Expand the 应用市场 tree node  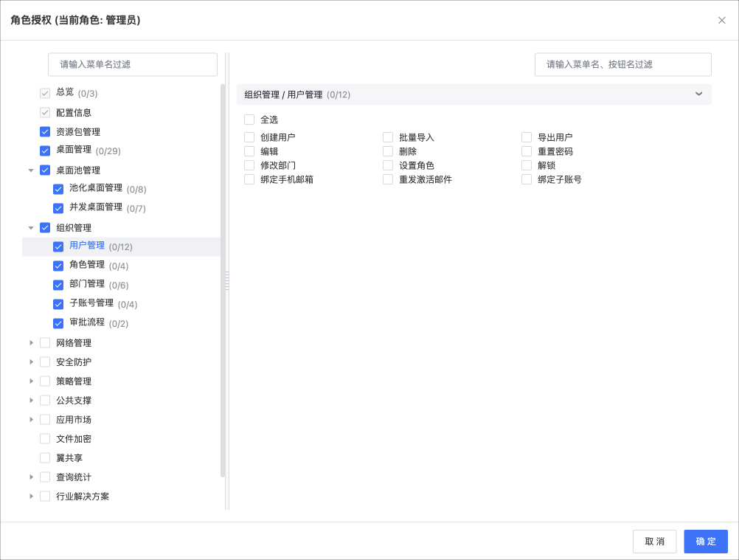coord(31,419)
